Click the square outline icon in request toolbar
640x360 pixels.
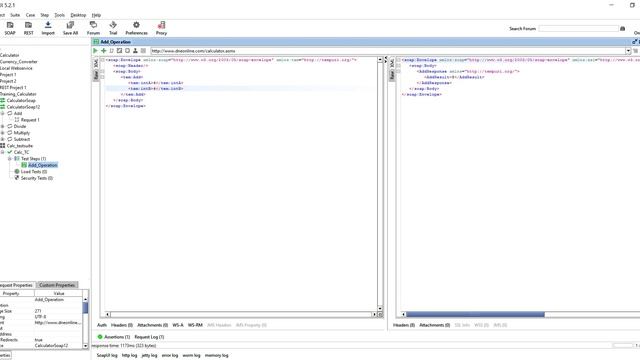click(127, 51)
